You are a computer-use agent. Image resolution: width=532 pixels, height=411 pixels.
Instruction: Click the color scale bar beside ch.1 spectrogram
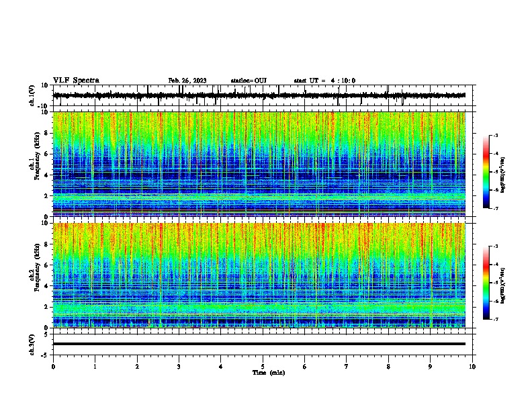[x=486, y=172]
